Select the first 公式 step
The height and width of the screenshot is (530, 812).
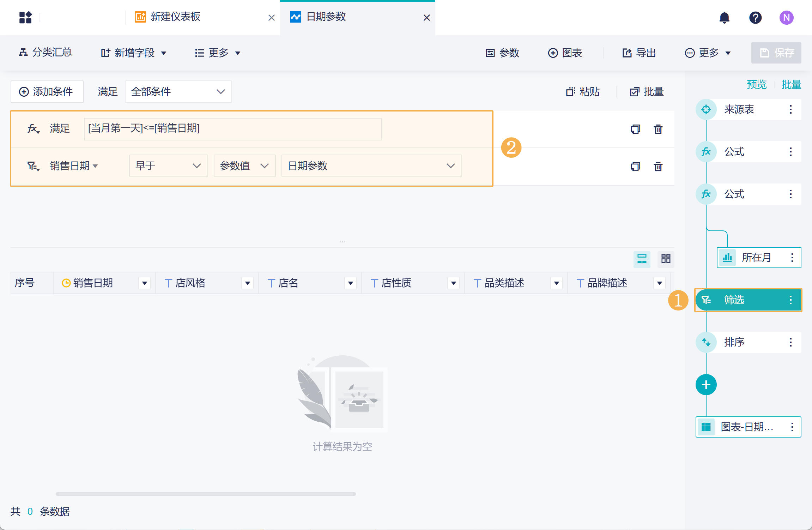(748, 152)
